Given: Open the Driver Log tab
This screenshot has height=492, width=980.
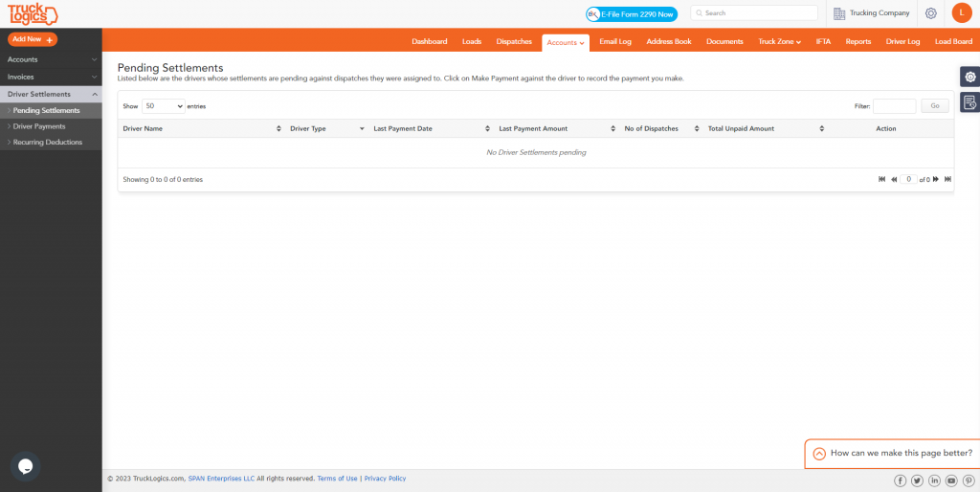Looking at the screenshot, I should (902, 42).
